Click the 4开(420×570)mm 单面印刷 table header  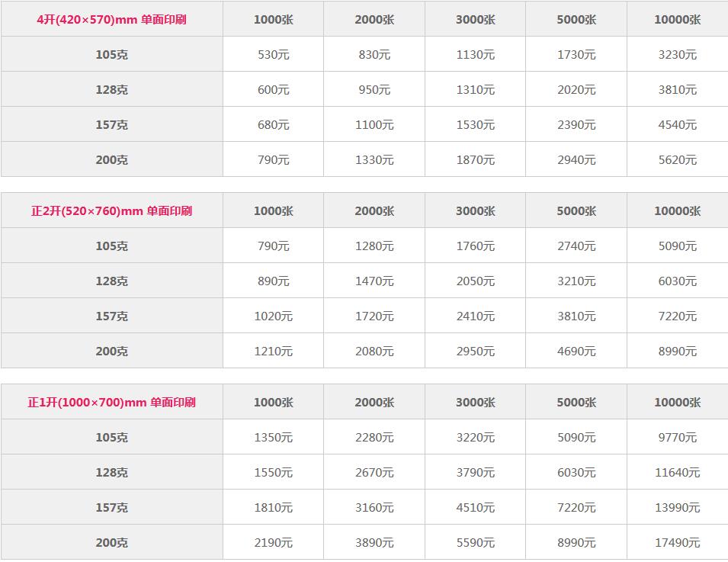(x=111, y=20)
